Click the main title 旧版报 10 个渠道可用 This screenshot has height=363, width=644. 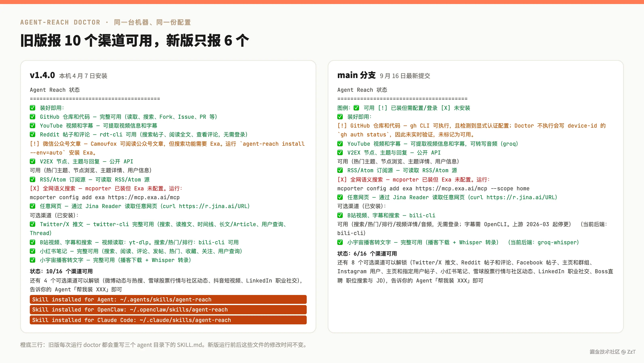134,40
